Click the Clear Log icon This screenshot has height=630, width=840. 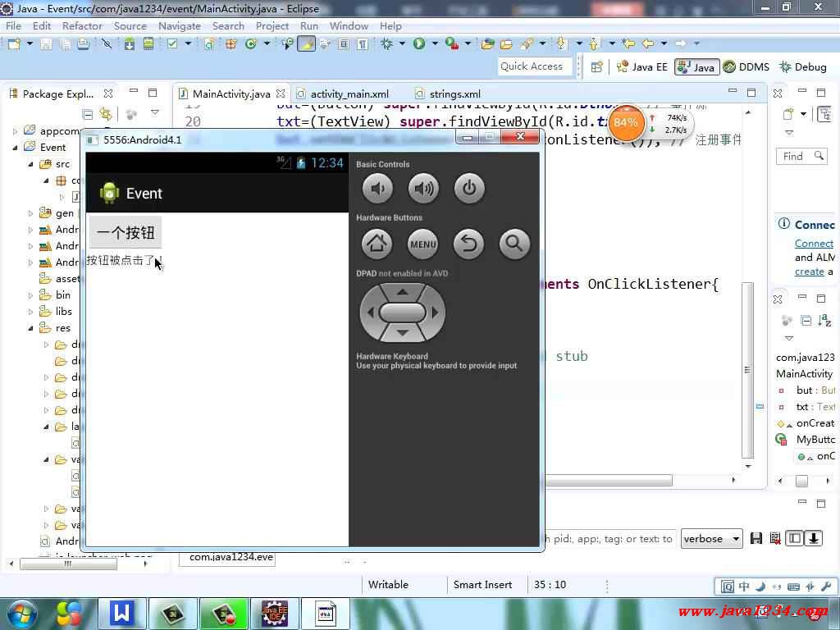[774, 538]
